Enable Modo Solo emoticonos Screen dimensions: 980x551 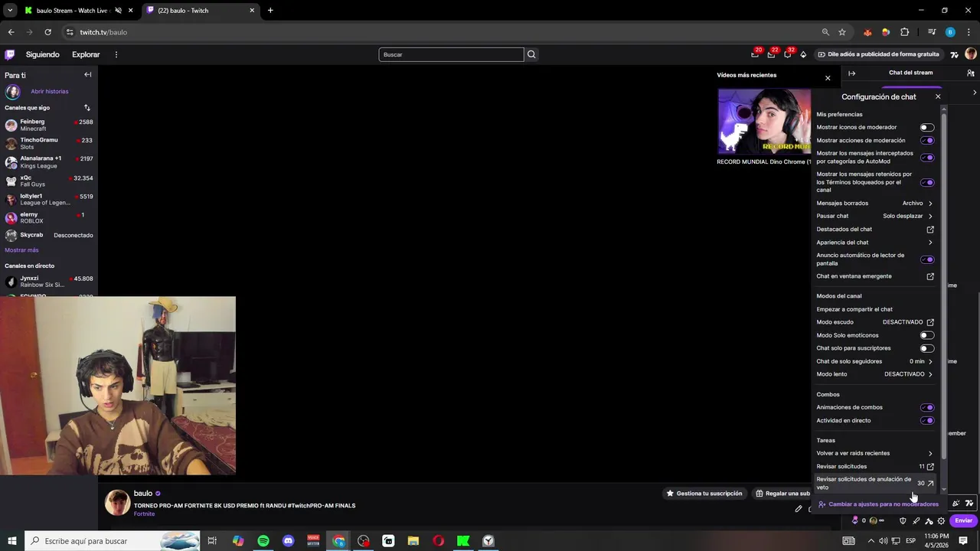[x=927, y=335]
